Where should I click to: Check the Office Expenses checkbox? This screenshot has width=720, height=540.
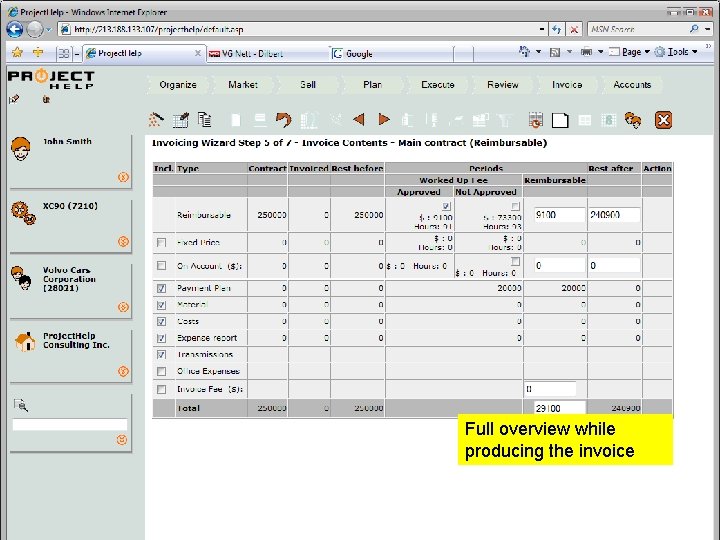click(161, 371)
